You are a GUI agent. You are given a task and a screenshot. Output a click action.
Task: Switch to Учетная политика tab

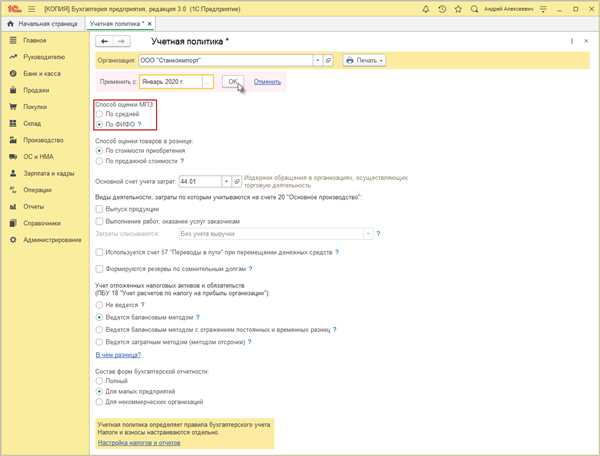pos(117,24)
